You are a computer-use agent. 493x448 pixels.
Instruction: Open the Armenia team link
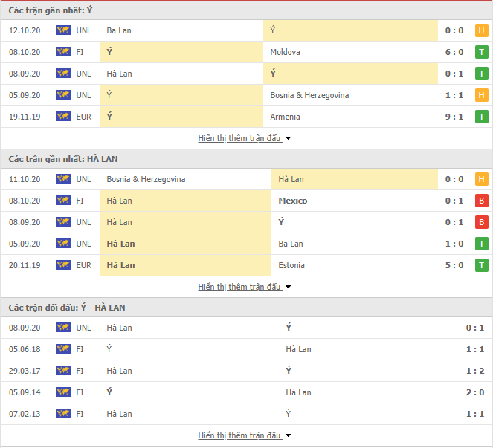[286, 117]
